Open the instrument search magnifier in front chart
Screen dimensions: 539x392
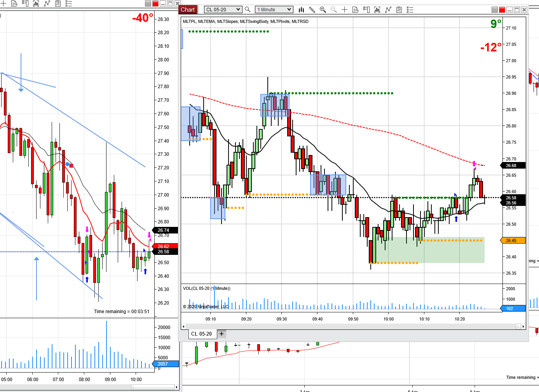[248, 9]
